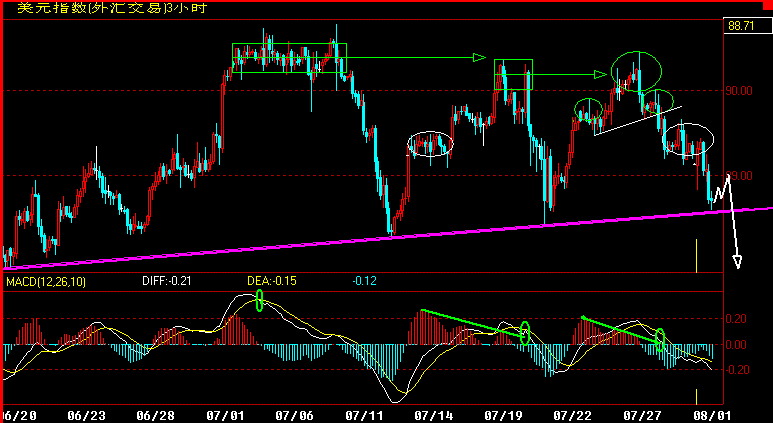
Task: Click the MACD(12,26,10) indicator label
Action: point(46,282)
